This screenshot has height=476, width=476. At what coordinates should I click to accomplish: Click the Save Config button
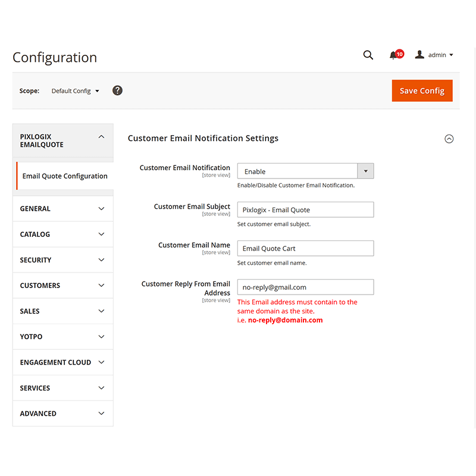(422, 90)
